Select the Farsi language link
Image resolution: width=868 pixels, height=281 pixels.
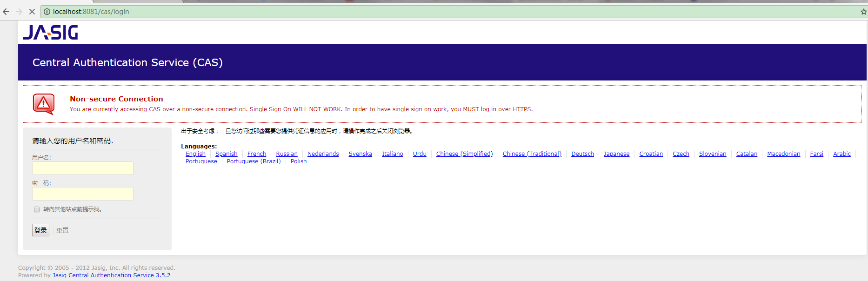click(817, 154)
